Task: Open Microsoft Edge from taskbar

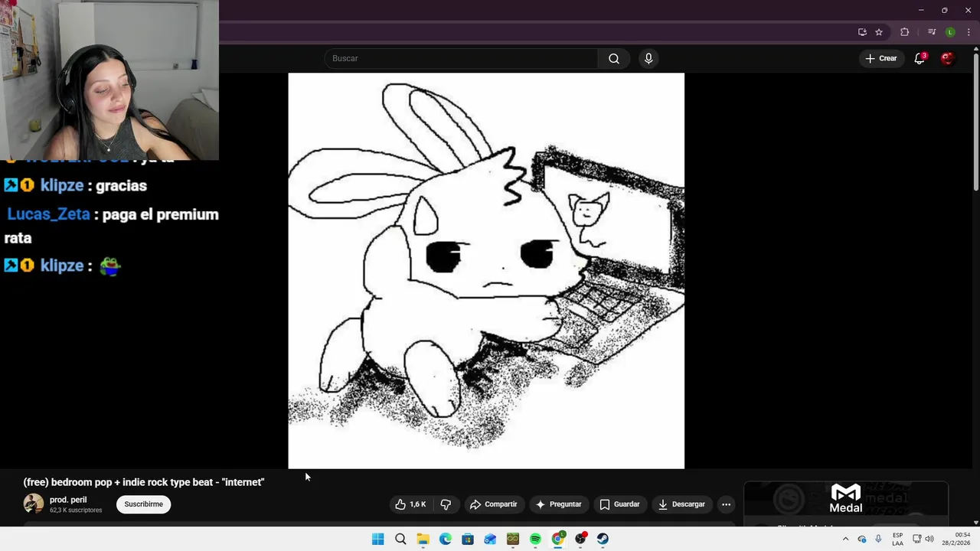Action: 445,539
